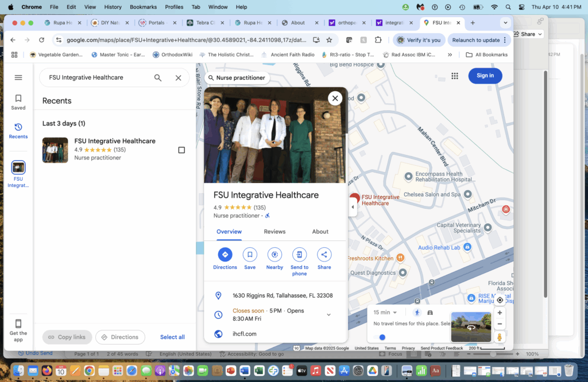The image size is (588, 382).
Task: Open the Apple menu
Action: [x=10, y=7]
